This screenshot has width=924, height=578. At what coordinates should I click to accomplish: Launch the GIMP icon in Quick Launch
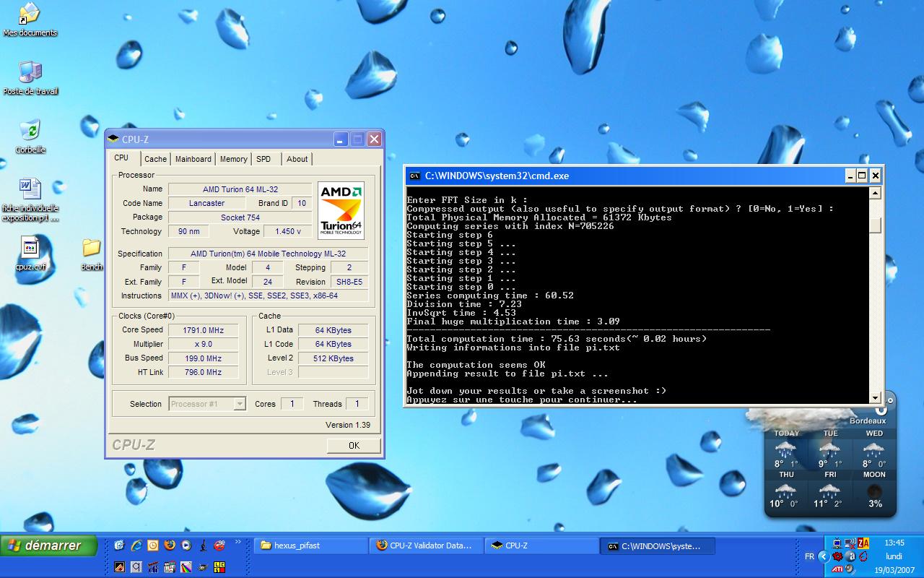(203, 567)
